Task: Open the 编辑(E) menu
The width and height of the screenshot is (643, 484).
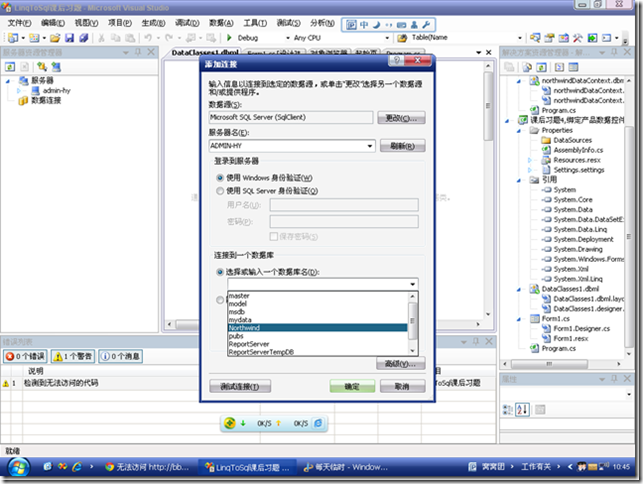Action: tap(53, 23)
